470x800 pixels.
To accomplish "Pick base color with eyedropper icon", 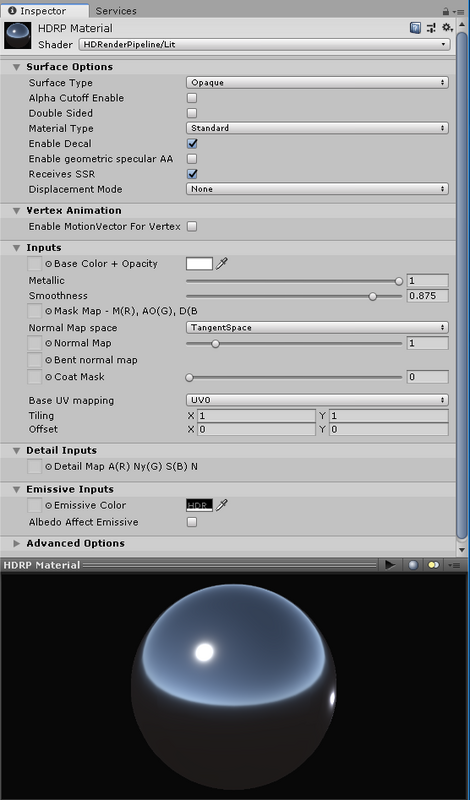I will tap(221, 264).
